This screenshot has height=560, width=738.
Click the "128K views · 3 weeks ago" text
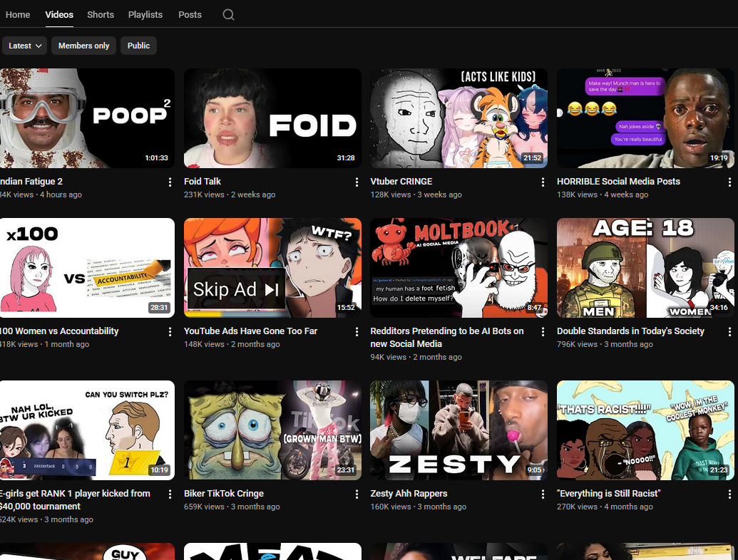click(x=416, y=195)
